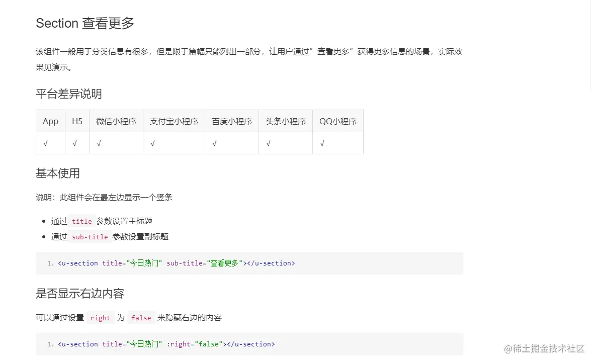Viewport: 595px width, 364px height.
Task: Click the checkmark under QQ小程序 column
Action: [322, 143]
